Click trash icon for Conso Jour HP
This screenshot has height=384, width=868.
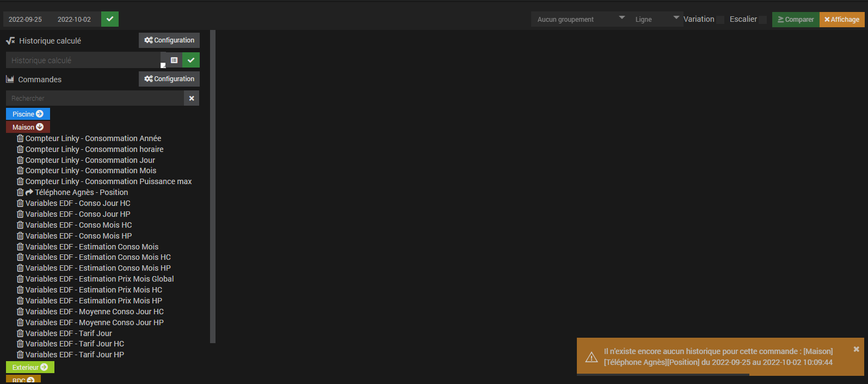tap(20, 214)
